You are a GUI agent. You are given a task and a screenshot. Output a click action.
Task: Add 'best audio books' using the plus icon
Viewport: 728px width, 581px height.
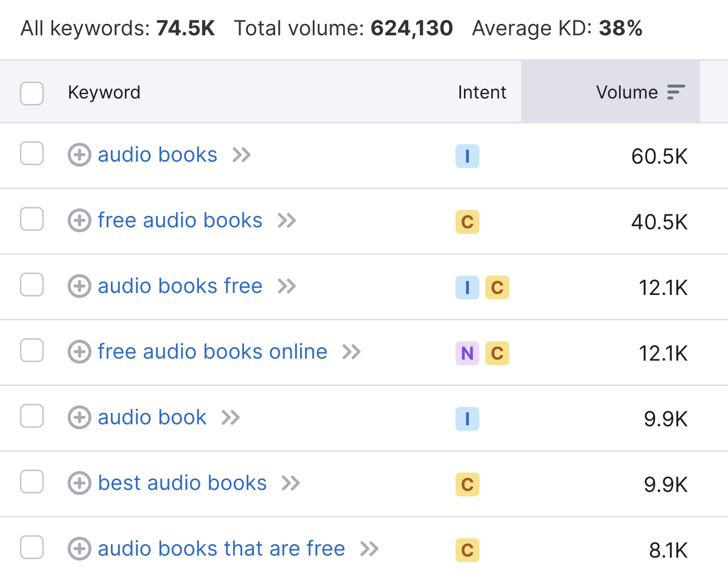(79, 483)
